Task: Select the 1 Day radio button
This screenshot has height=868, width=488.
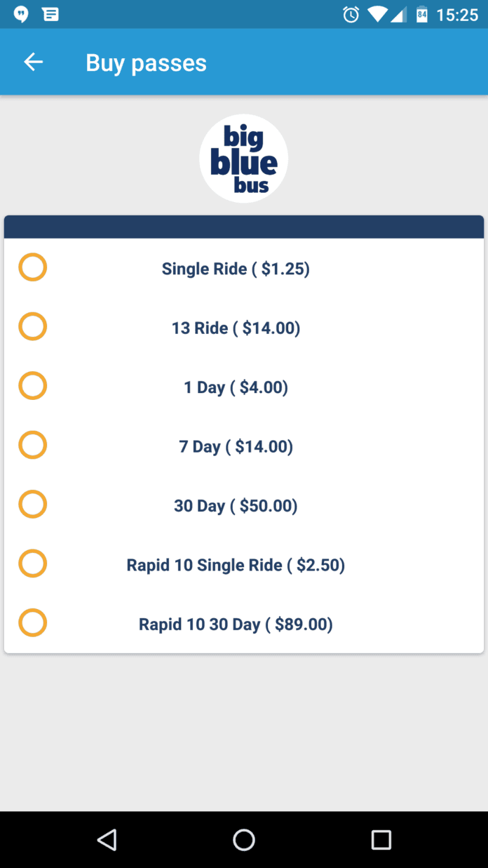Action: tap(32, 386)
